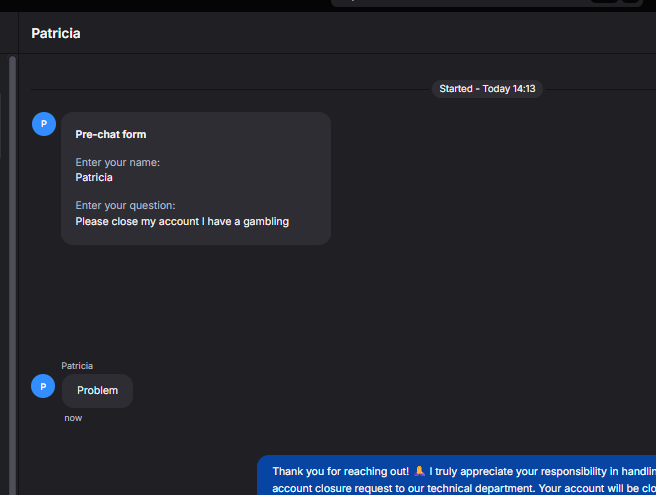Click the chat list vertical scrollbar
656x495 pixels.
[x=13, y=275]
